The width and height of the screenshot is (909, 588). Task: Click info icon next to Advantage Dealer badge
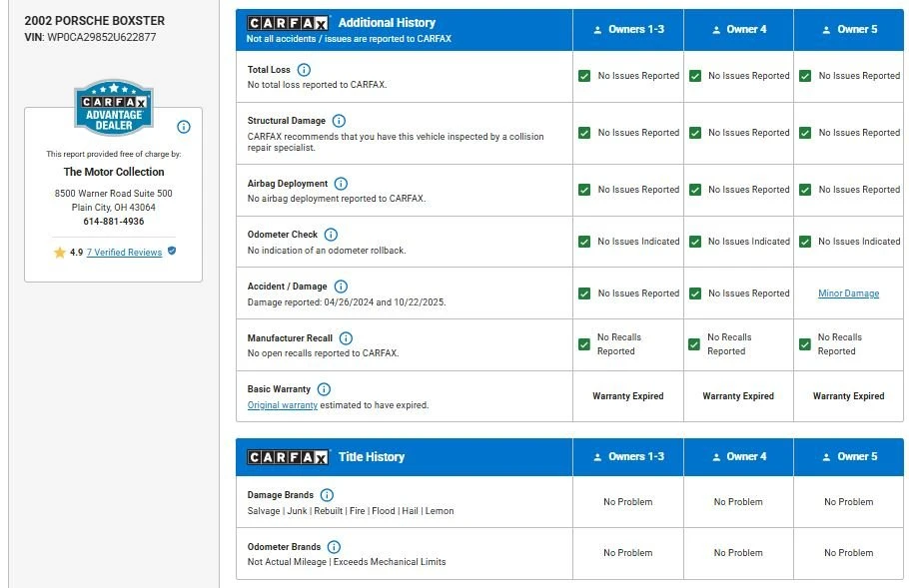pos(184,127)
